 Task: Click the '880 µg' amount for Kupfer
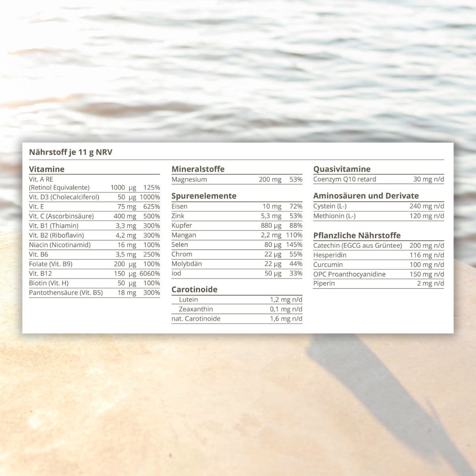tap(271, 225)
